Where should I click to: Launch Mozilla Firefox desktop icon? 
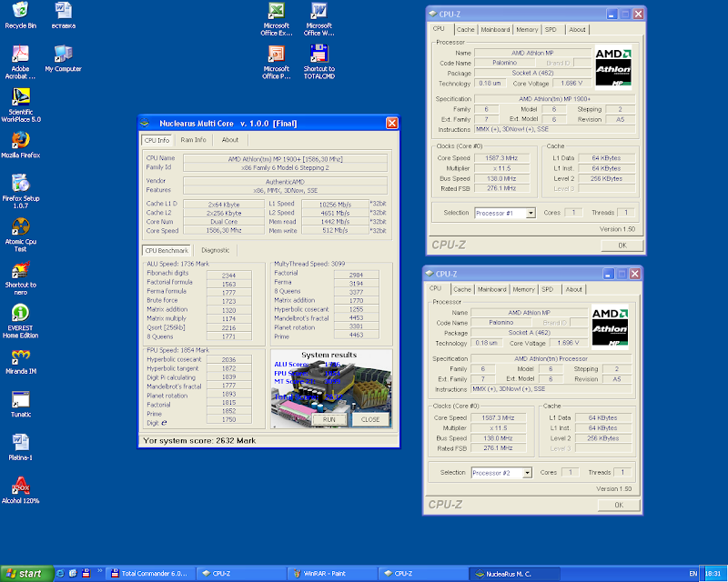point(20,145)
